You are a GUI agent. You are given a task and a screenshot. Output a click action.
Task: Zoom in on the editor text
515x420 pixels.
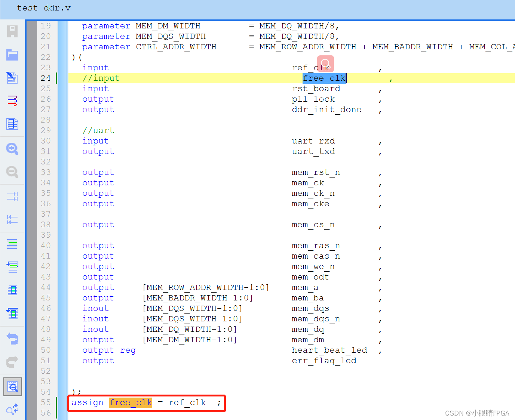pyautogui.click(x=12, y=149)
